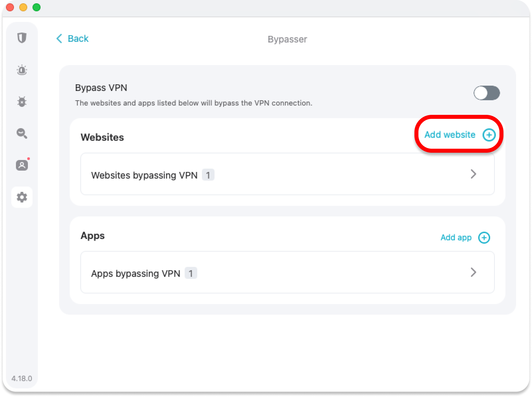Viewport: 532px width, 397px height.
Task: Click the plus icon beside Add website
Action: [x=489, y=135]
